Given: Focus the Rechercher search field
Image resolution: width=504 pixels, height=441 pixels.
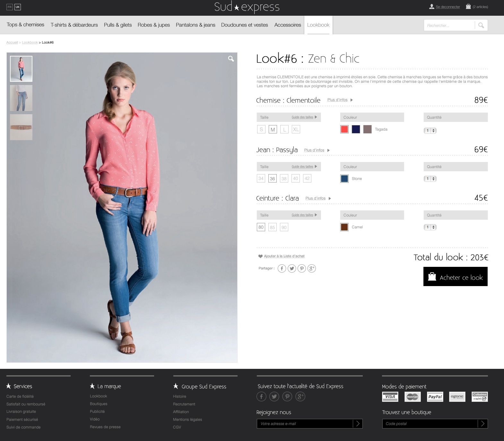Looking at the screenshot, I should pyautogui.click(x=449, y=25).
